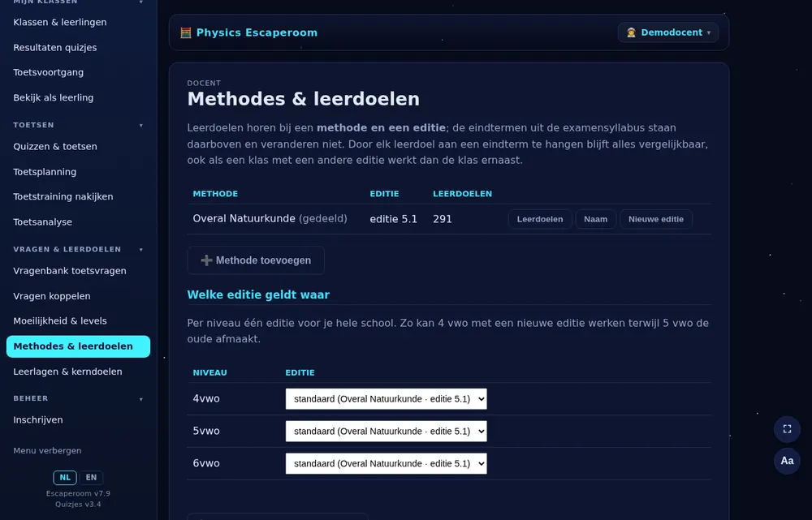Click the Nieuwe editie button
The image size is (812, 520).
[x=655, y=219]
